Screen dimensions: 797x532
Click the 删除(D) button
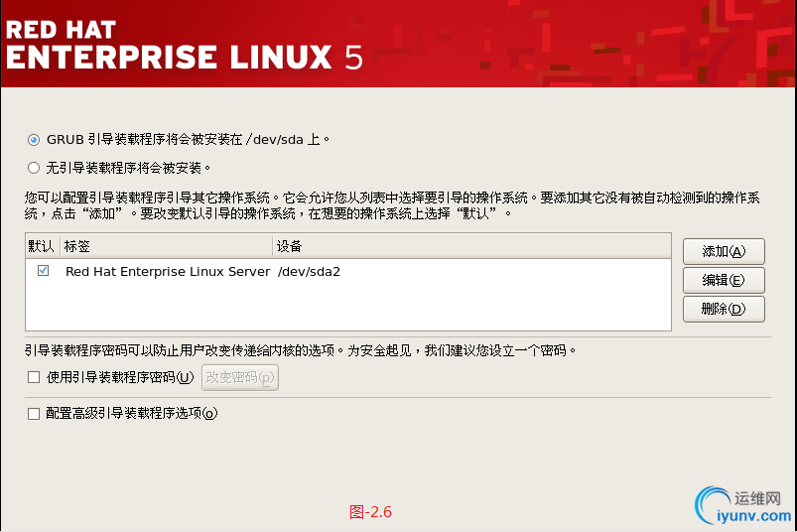(723, 309)
